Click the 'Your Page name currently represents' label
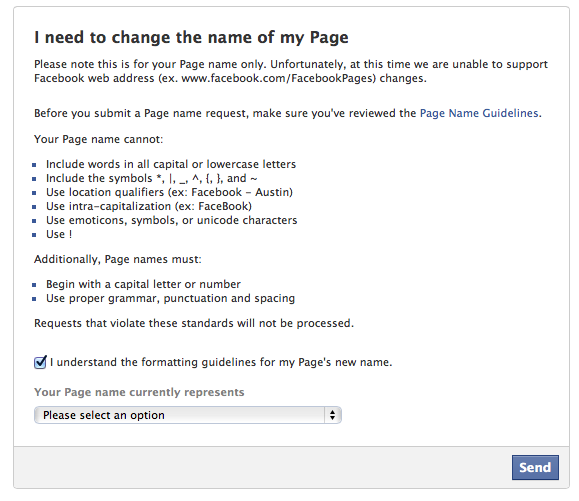Viewport: 579px width, 501px height. click(139, 392)
